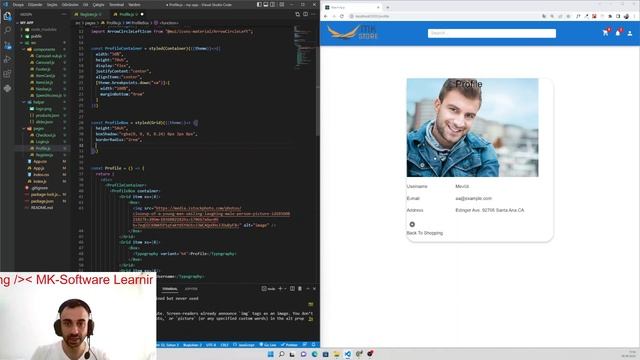Open package.json file in explorer
This screenshot has height=360, width=640.
coord(42,201)
